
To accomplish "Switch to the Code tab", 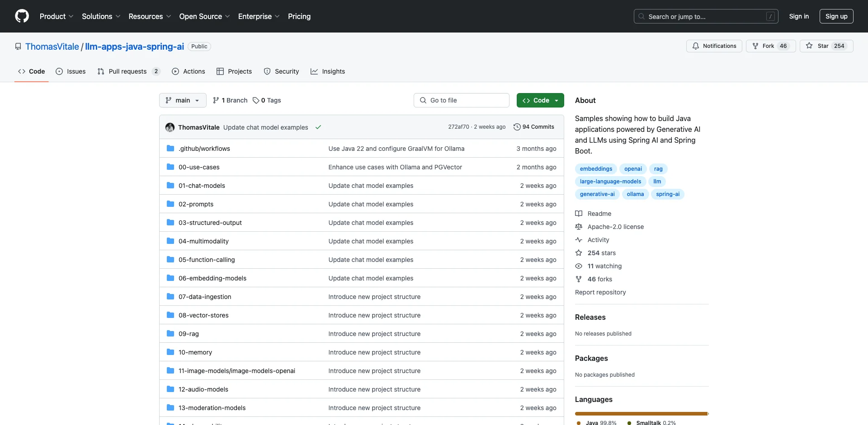I will coord(32,71).
